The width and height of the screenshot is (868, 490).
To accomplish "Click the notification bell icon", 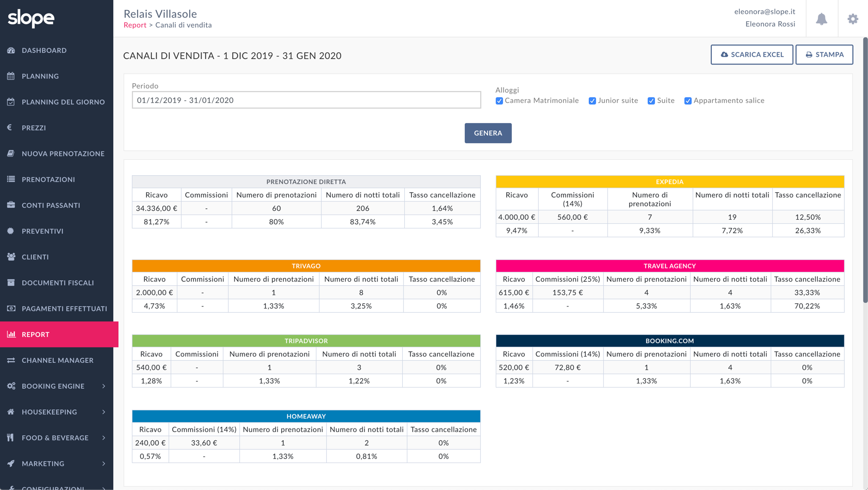I will tap(821, 19).
